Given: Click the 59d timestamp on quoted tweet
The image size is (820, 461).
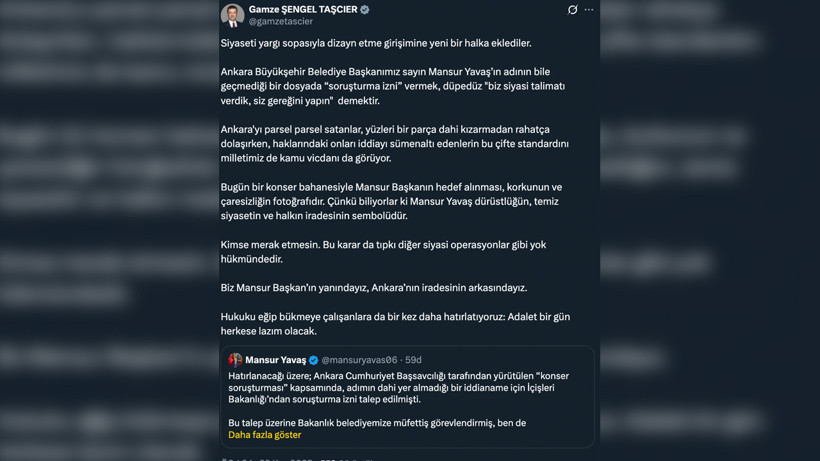Looking at the screenshot, I should (x=413, y=360).
